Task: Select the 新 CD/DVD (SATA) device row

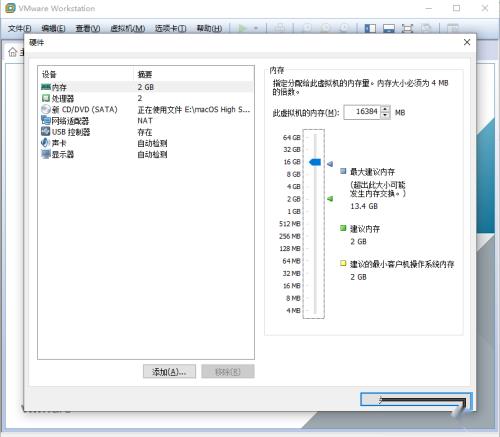Action: [146, 110]
